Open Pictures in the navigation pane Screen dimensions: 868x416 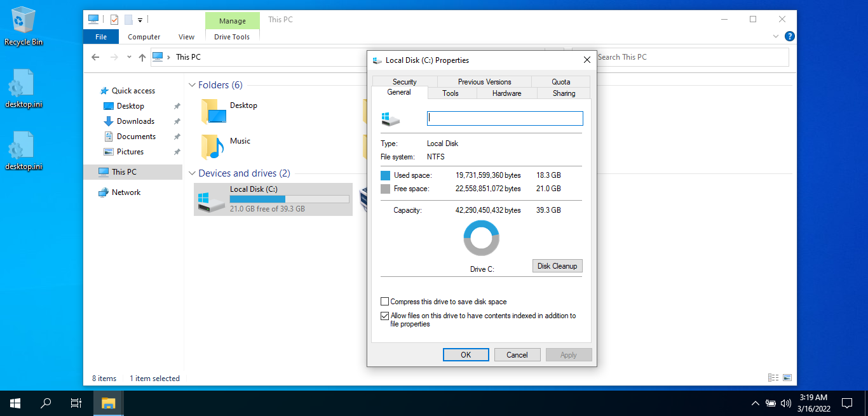130,152
